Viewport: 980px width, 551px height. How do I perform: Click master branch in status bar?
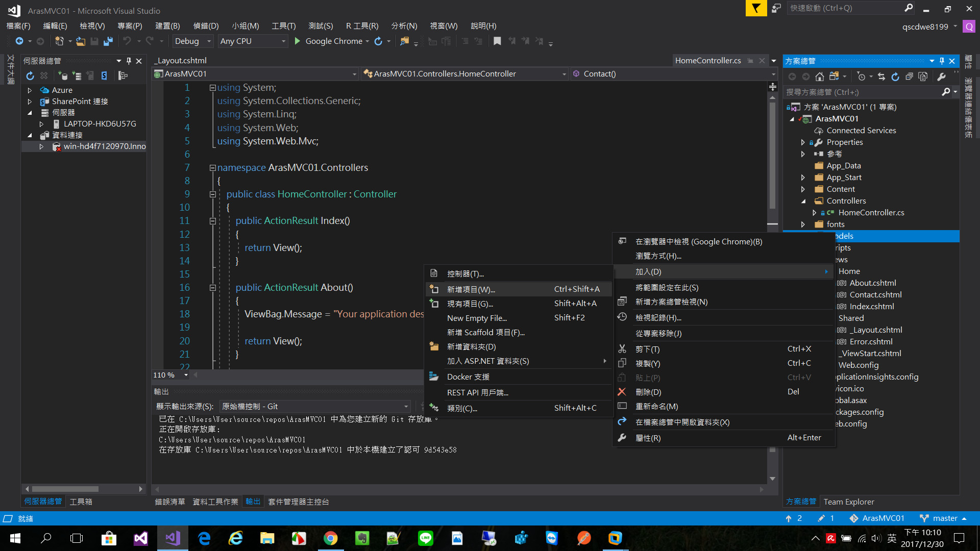tap(944, 518)
